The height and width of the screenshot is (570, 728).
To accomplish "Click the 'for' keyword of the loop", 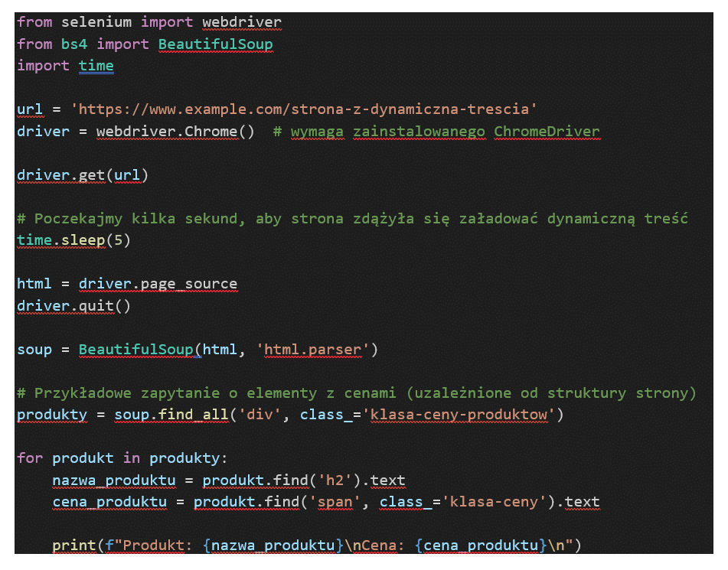I will click(x=30, y=458).
